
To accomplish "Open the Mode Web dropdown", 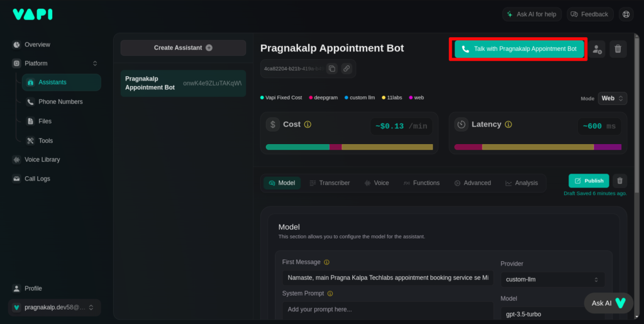I will coord(612,98).
